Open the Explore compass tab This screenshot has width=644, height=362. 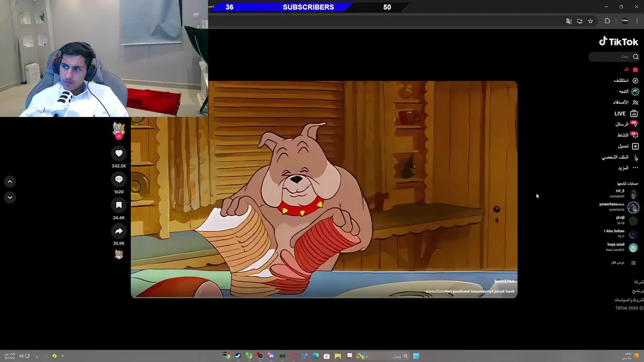[626, 80]
